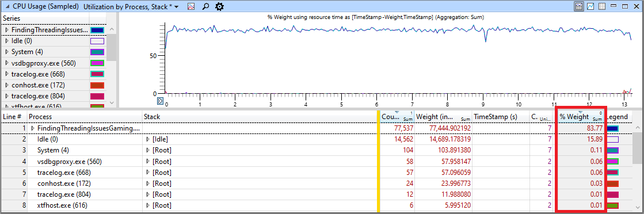Sort by the Stack column header

(260, 117)
